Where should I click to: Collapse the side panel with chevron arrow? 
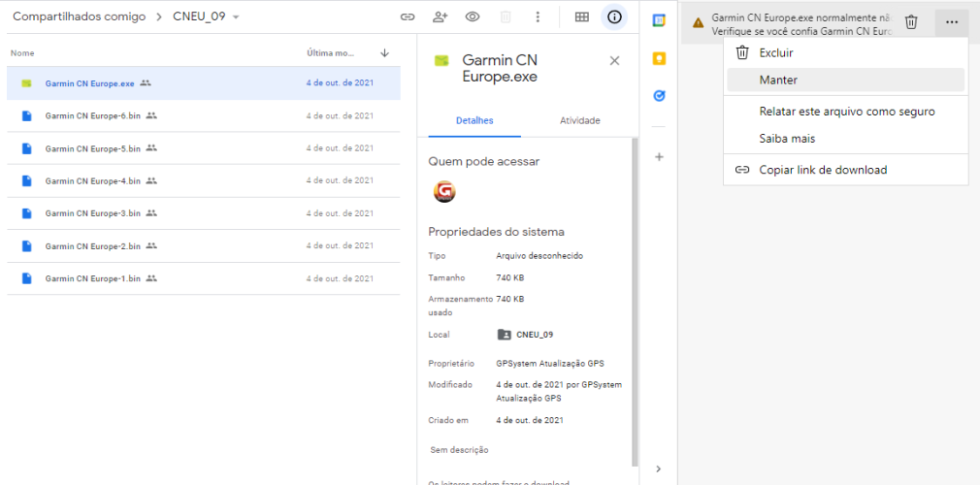point(658,469)
